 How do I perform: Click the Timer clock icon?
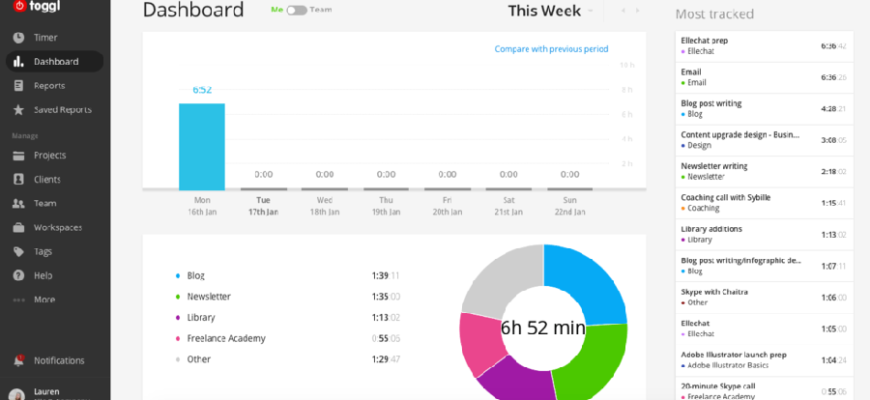coord(19,38)
